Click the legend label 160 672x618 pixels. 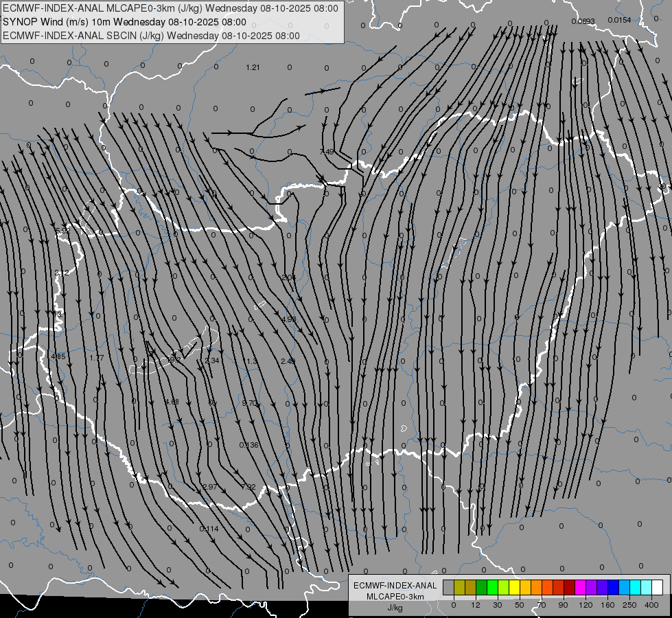tap(607, 605)
